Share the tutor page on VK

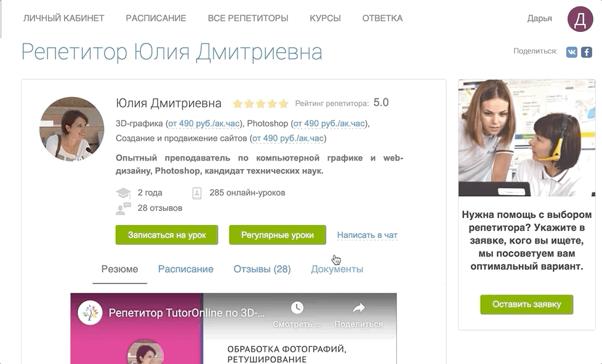click(x=571, y=52)
